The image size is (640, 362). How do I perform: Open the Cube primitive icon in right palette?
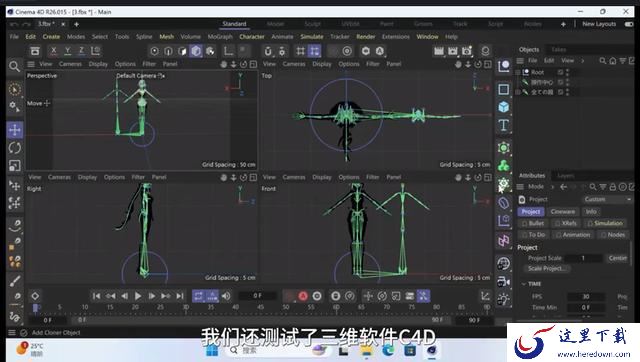(504, 107)
